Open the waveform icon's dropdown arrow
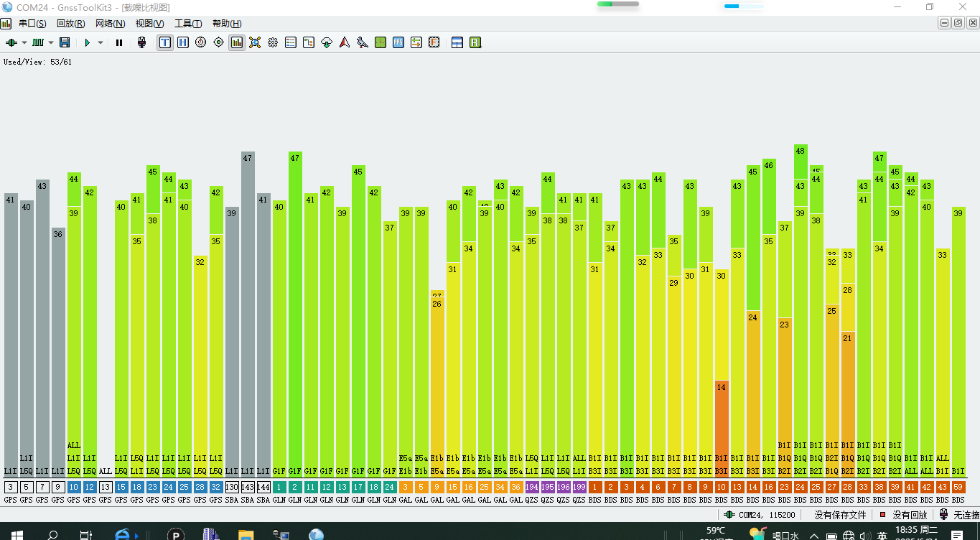Viewport: 980px width, 540px height. [51, 42]
